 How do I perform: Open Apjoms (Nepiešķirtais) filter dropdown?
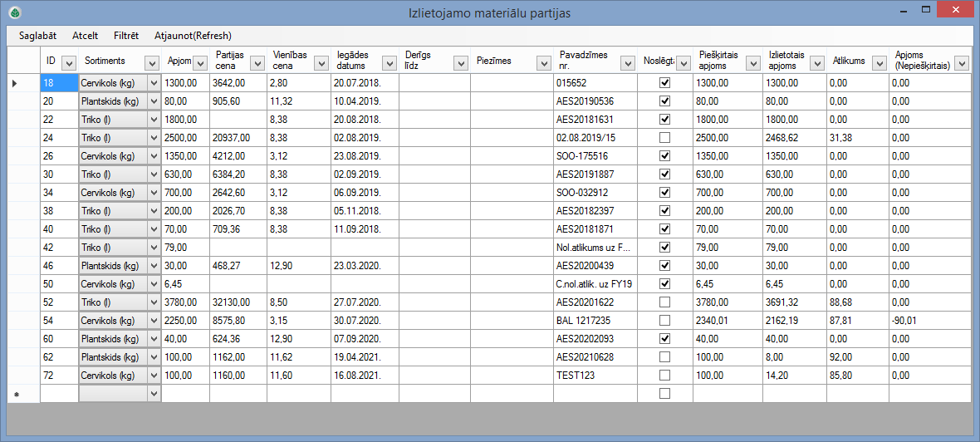(x=961, y=61)
